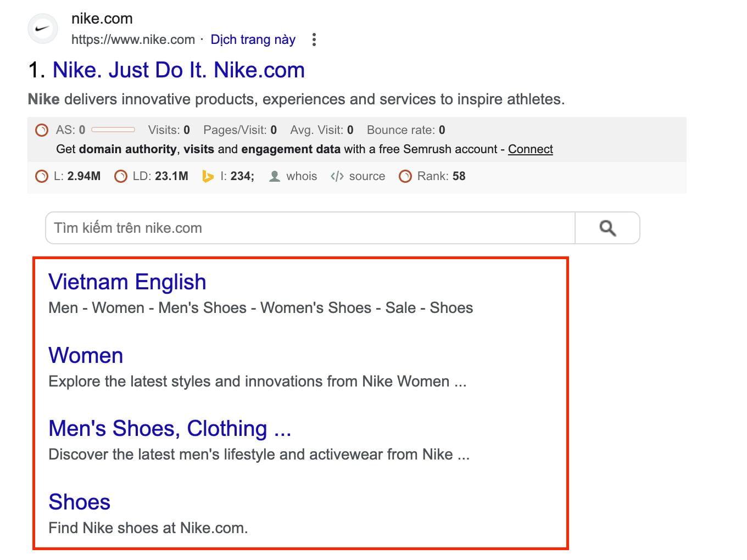The width and height of the screenshot is (747, 560).
Task: Open the three-dot result options menu
Action: [x=314, y=40]
